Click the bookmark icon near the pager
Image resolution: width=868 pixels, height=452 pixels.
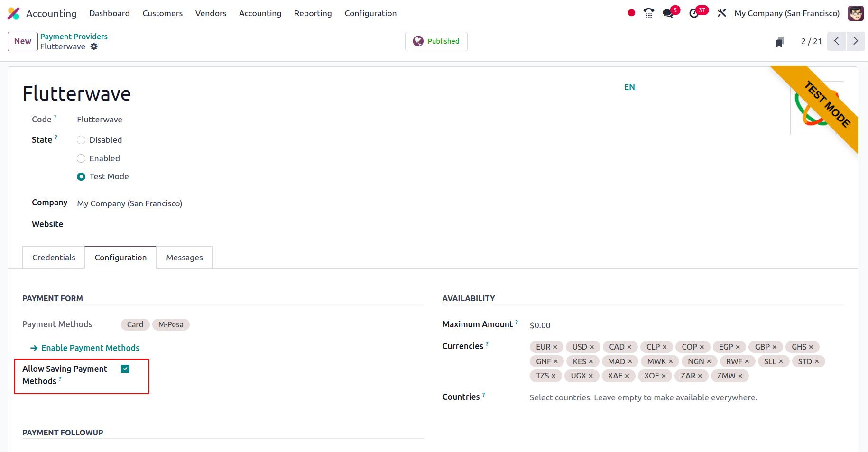point(779,42)
